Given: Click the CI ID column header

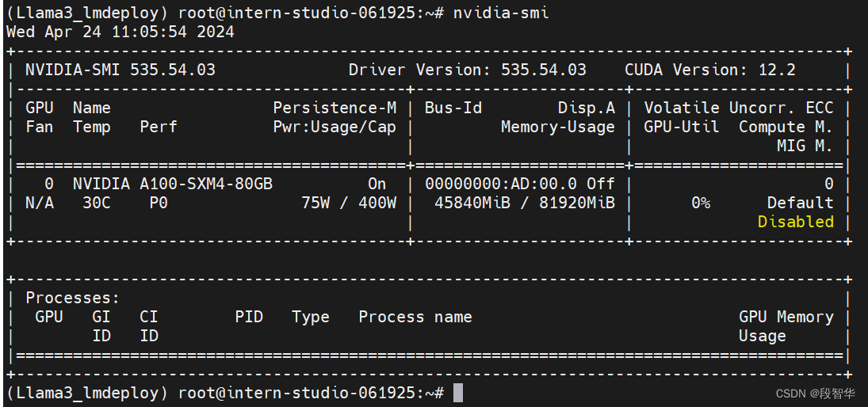Looking at the screenshot, I should 149,326.
